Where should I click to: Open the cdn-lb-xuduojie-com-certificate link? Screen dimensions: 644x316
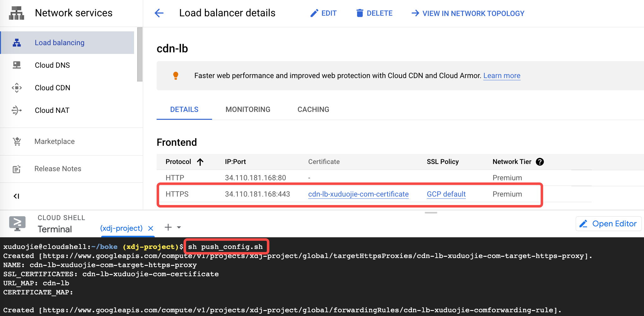tap(358, 194)
